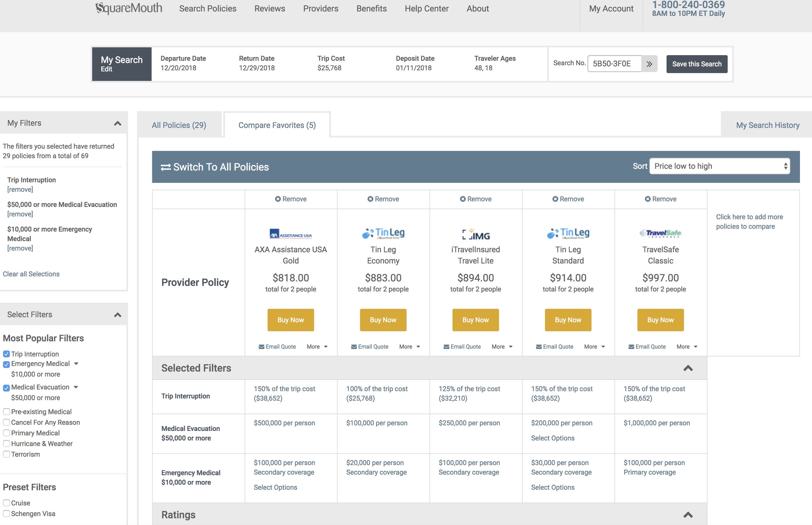Uncheck the Emergency Medical filter

pos(6,364)
